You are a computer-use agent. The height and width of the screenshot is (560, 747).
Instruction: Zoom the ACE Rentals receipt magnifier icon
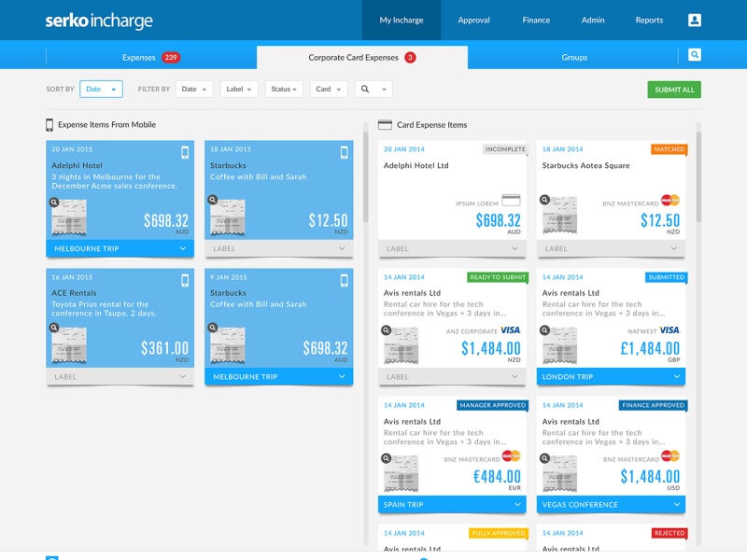click(54, 329)
